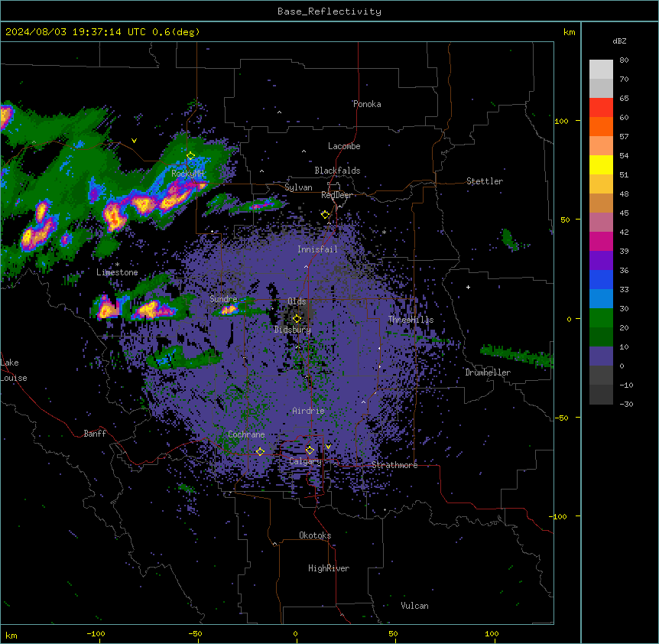Screen dimensions: 659x644
Task: Click the Strathmore label
Action: click(394, 465)
